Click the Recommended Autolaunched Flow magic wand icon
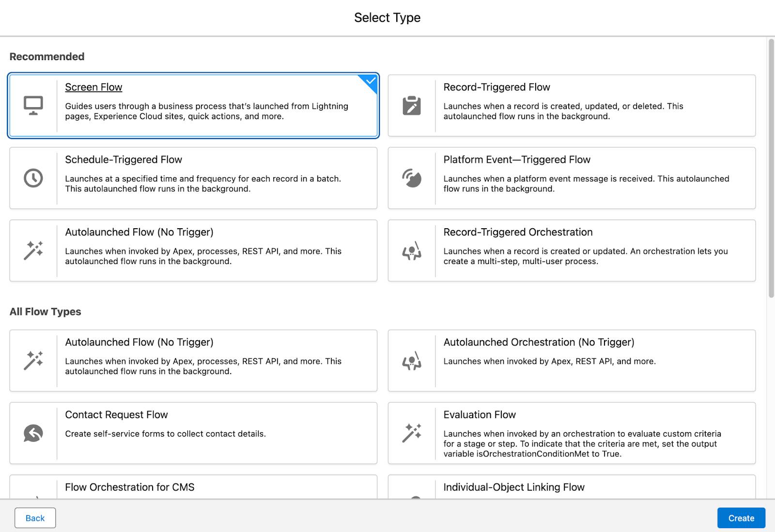Image resolution: width=775 pixels, height=532 pixels. [33, 250]
